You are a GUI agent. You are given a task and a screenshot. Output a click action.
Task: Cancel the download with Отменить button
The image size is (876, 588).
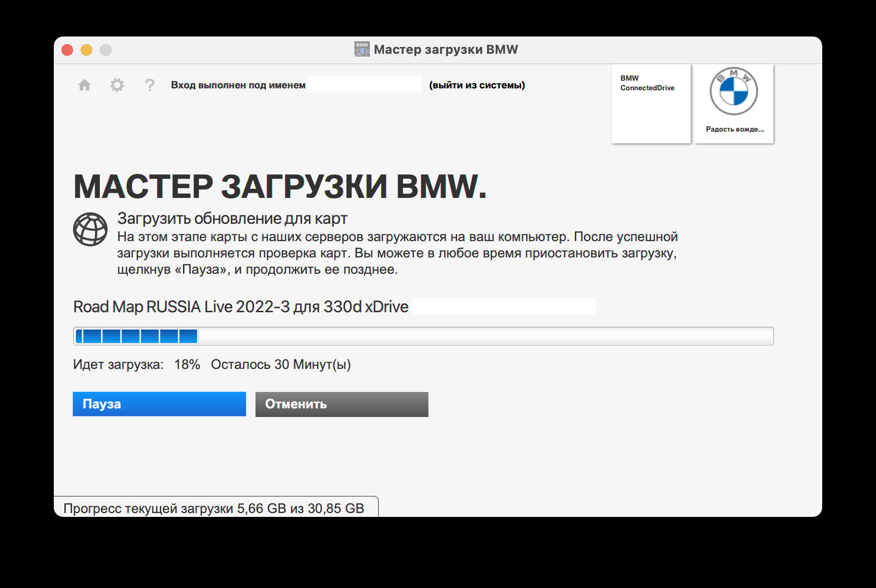pyautogui.click(x=342, y=404)
